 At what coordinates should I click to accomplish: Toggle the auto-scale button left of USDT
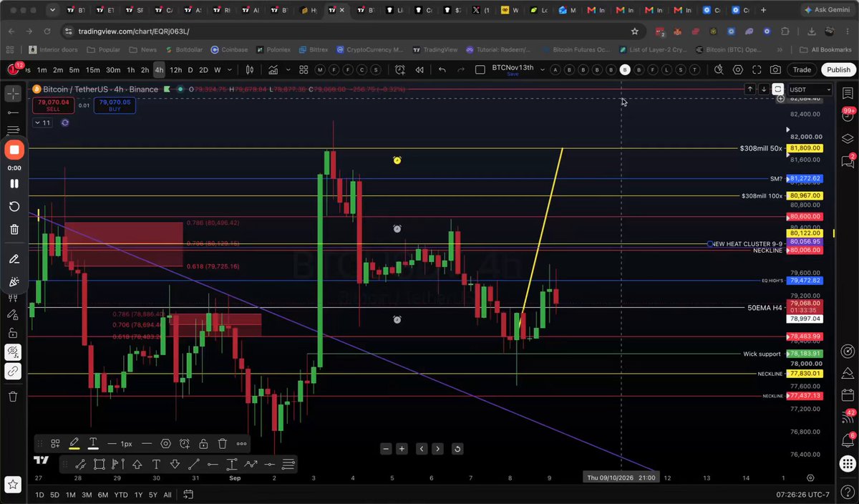778,89
